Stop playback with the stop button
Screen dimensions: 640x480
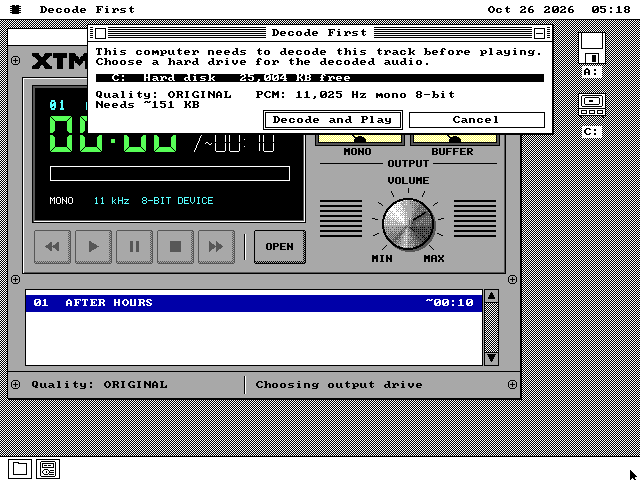click(x=175, y=247)
